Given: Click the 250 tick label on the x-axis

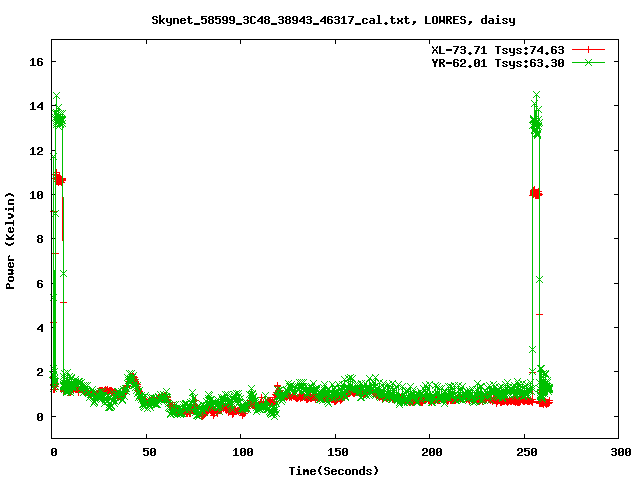Looking at the screenshot, I should point(525,452).
